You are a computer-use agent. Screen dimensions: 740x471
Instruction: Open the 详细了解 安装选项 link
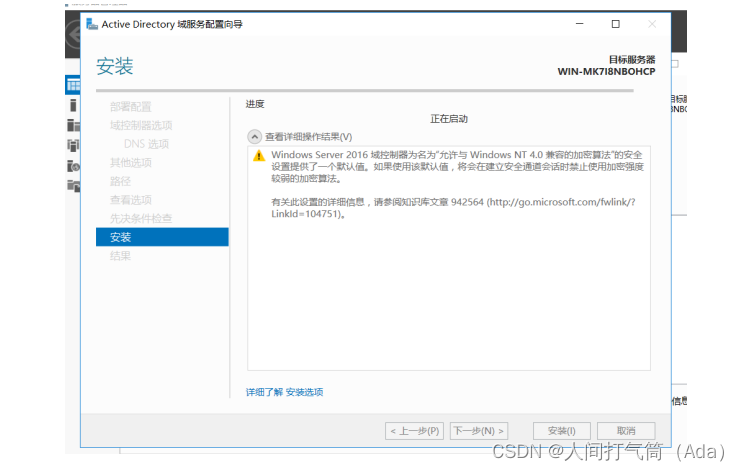[x=285, y=392]
